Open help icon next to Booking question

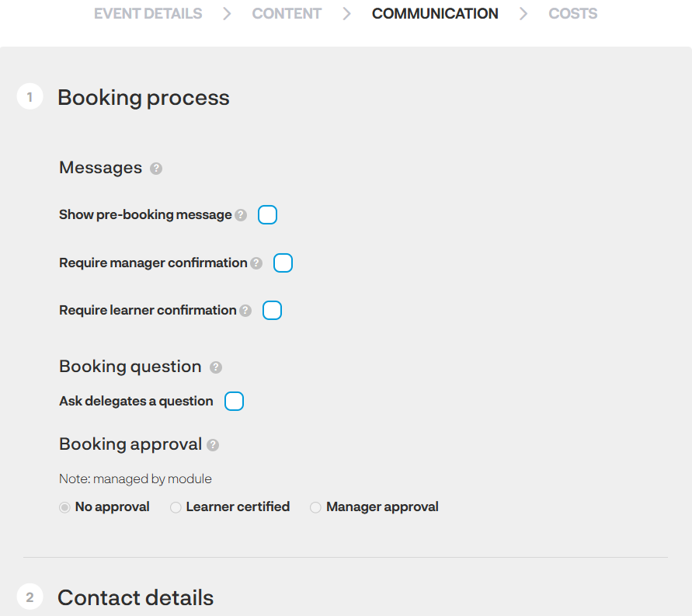(216, 367)
